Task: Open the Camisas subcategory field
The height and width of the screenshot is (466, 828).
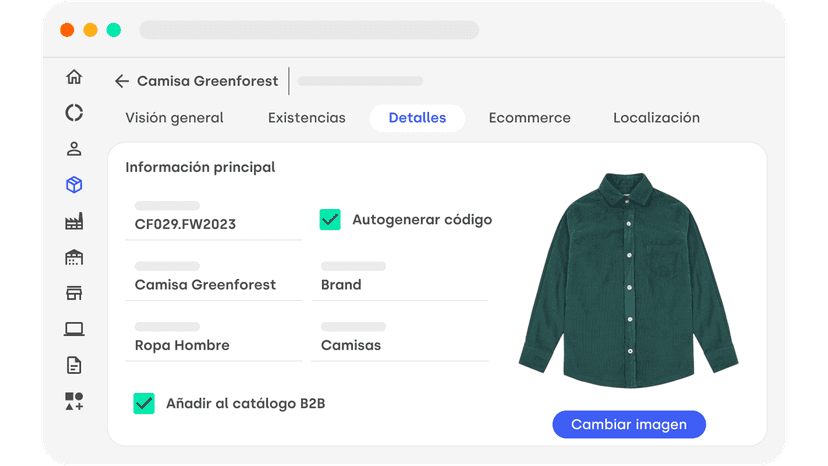Action: pyautogui.click(x=400, y=342)
